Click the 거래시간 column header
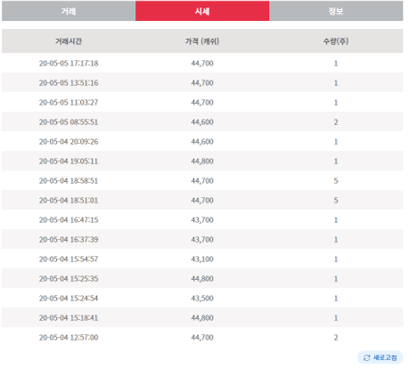Viewport: 408px width, 371px height. [69, 41]
